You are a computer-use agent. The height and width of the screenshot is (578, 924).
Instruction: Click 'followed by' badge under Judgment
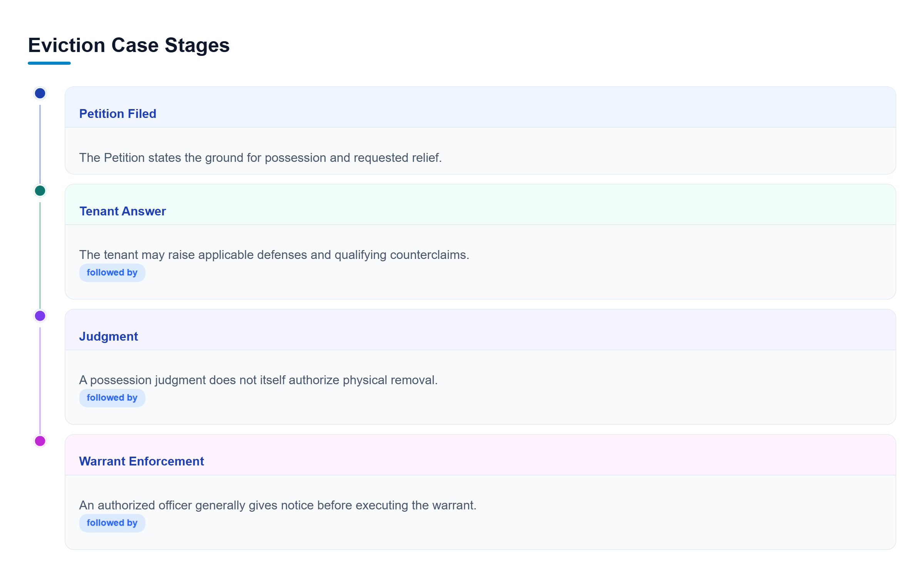(112, 398)
